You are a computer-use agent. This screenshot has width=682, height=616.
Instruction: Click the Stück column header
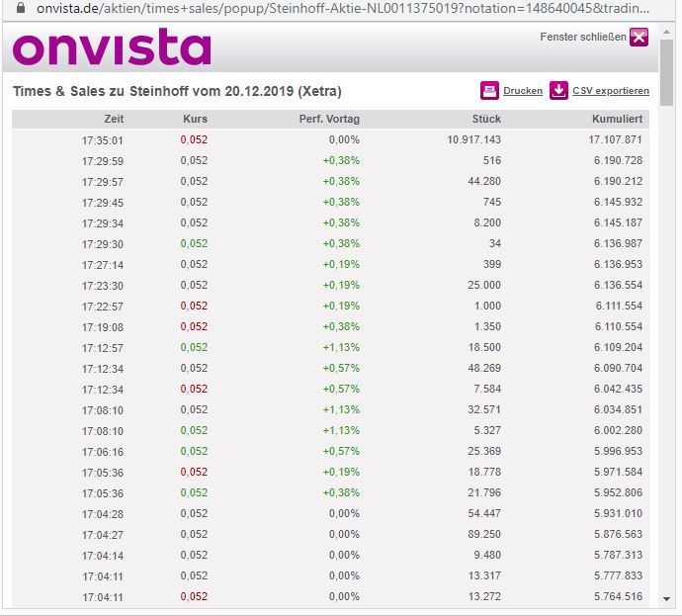pos(486,119)
